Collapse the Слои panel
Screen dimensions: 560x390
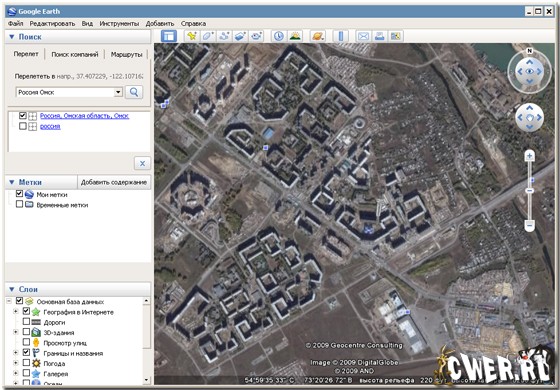click(x=11, y=289)
